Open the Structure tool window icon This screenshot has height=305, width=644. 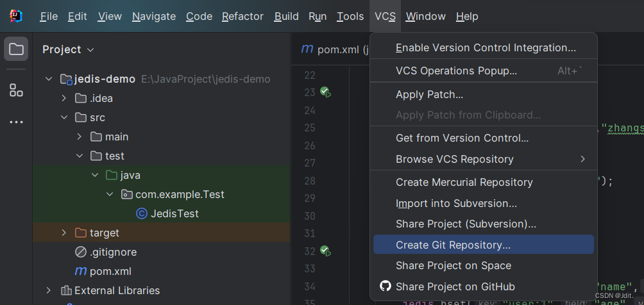click(16, 90)
